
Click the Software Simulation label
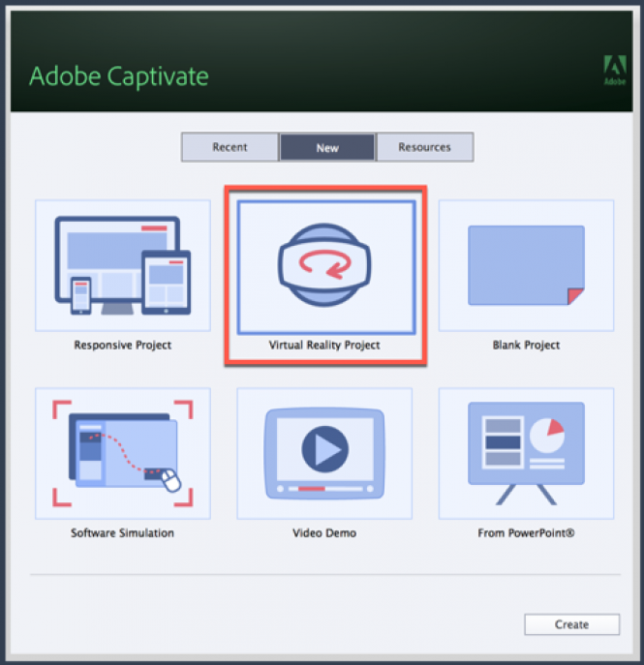(x=123, y=533)
